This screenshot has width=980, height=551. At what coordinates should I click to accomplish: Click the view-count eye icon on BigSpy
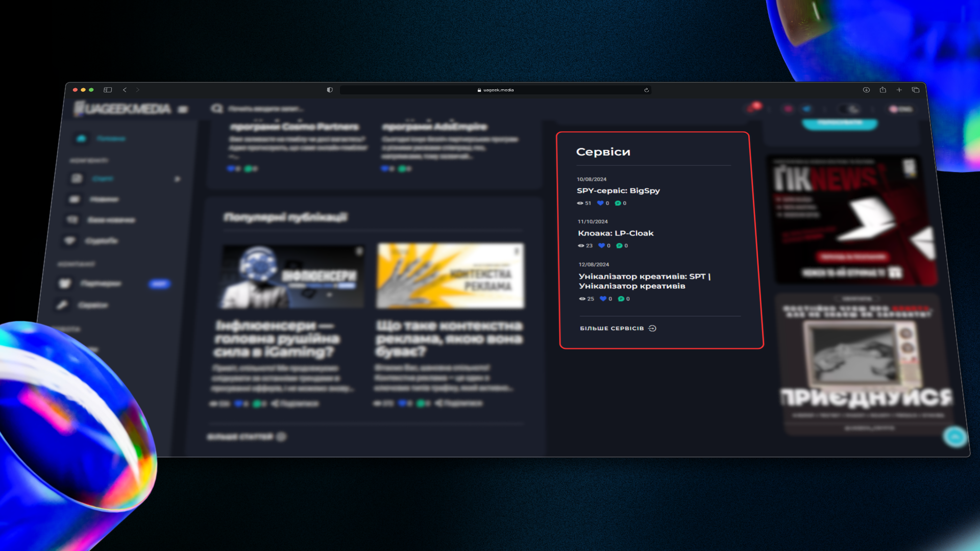click(580, 203)
